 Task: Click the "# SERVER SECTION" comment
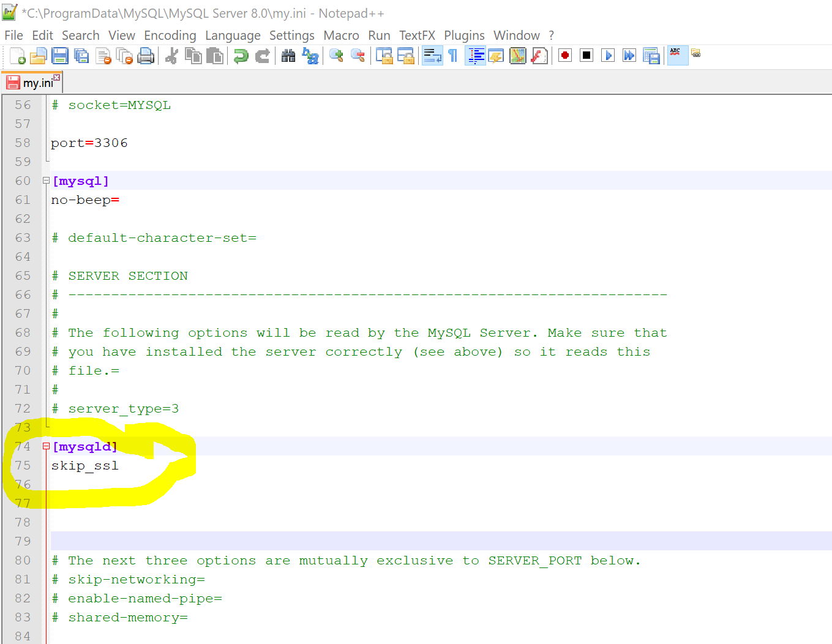[x=119, y=276]
